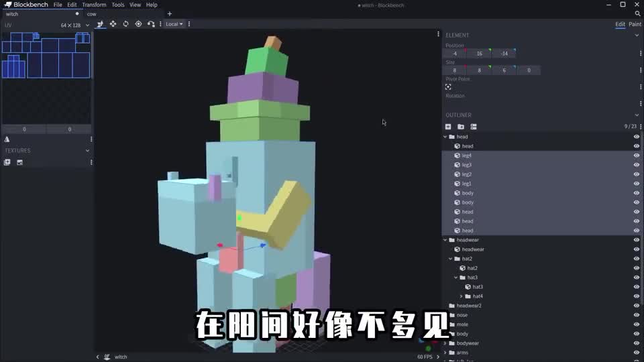
Task: Toggle visibility of leg2
Action: click(636, 174)
